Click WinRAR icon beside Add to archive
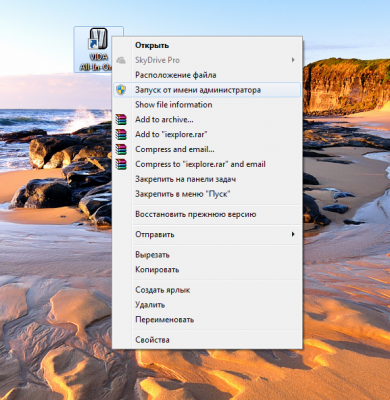Image resolution: width=390 pixels, height=400 pixels. 121,119
